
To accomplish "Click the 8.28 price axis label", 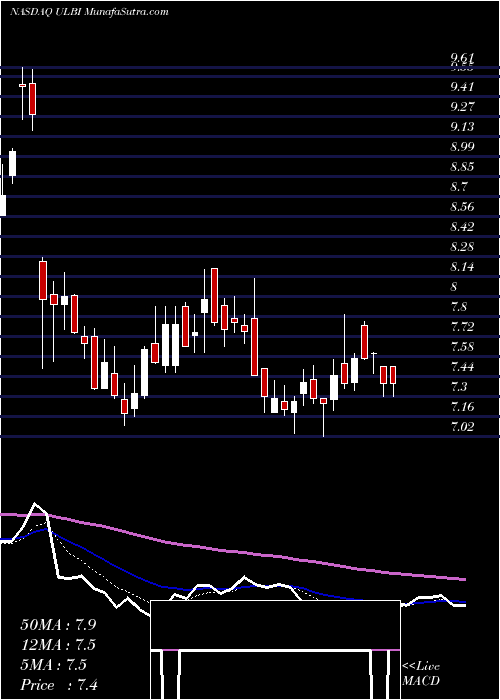I will tap(462, 247).
